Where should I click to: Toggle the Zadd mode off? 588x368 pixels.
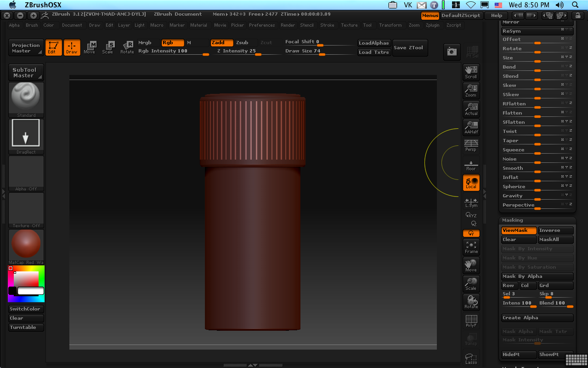[x=221, y=43]
